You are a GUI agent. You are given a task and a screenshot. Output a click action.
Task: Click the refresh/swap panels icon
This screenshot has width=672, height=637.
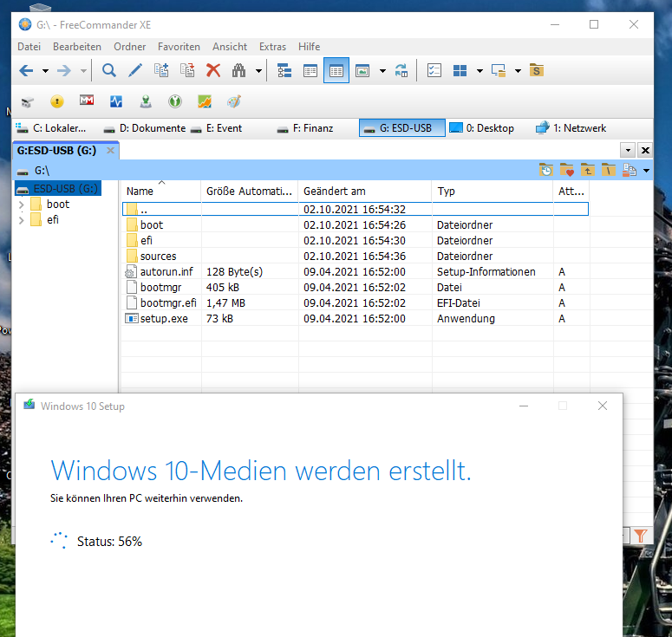(401, 71)
